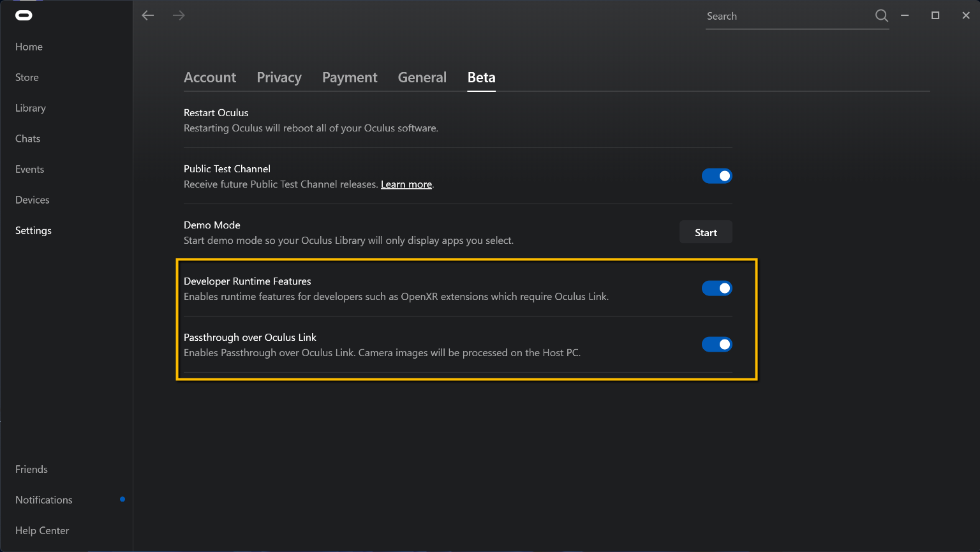
Task: Click the Demo Mode heading
Action: pyautogui.click(x=212, y=225)
